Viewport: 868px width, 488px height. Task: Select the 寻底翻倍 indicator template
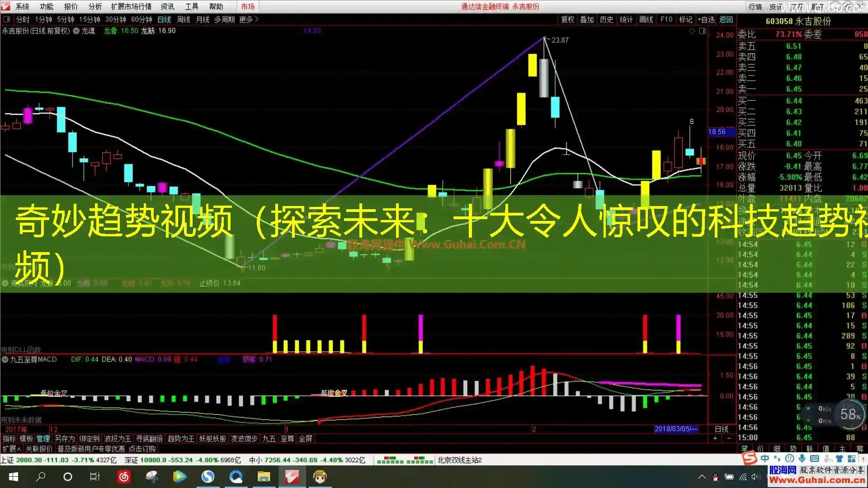coord(149,439)
